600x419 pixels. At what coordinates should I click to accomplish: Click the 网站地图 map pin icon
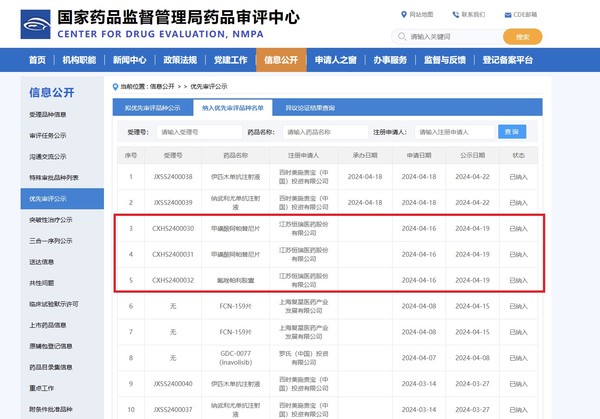(x=404, y=15)
